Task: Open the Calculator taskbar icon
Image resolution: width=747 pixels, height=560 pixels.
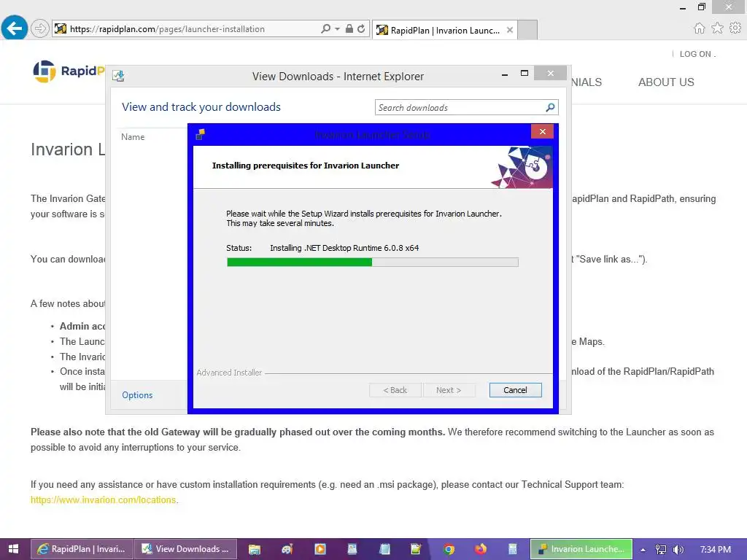Action: pos(513,549)
